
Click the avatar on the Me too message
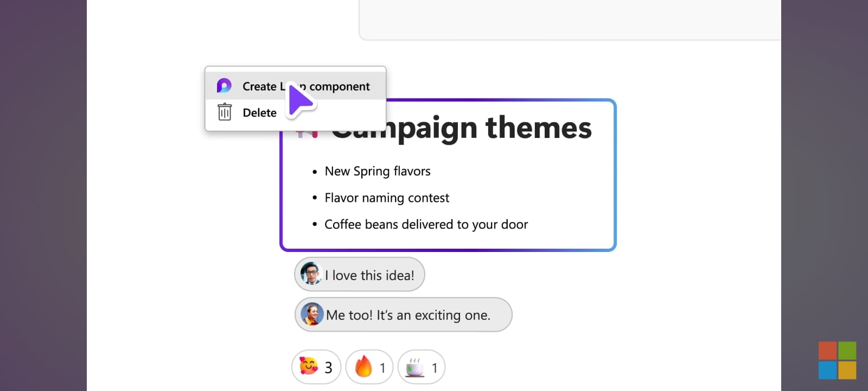coord(311,314)
